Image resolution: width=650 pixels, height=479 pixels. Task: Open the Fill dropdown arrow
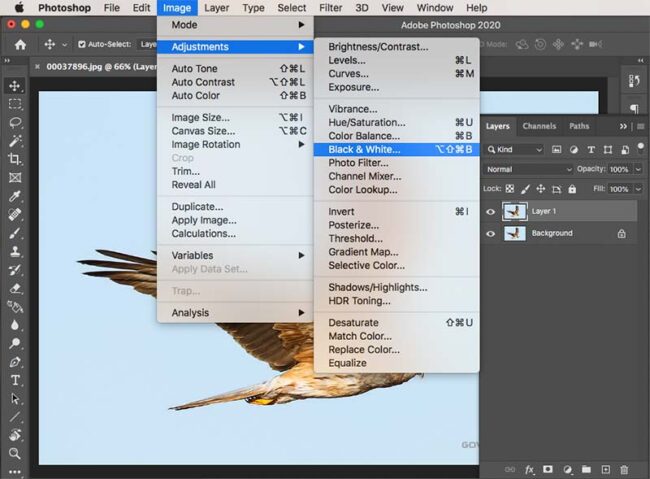coord(638,189)
